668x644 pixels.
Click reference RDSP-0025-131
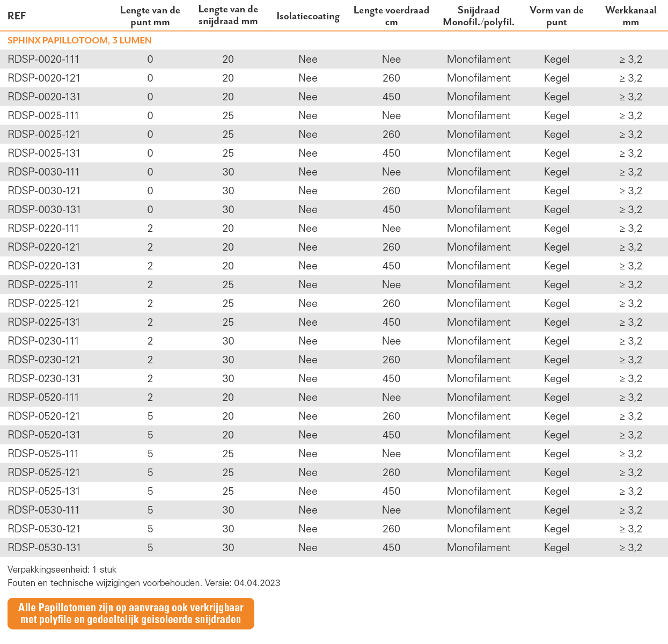(44, 153)
